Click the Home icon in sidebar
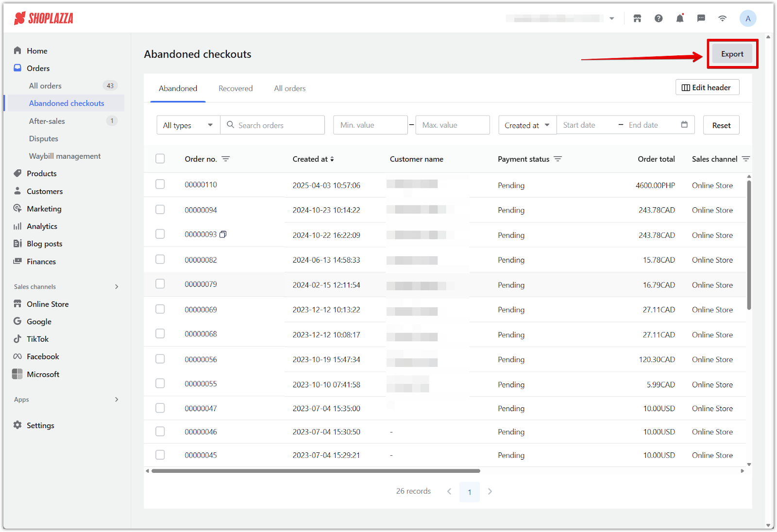Image resolution: width=777 pixels, height=532 pixels. pyautogui.click(x=17, y=50)
